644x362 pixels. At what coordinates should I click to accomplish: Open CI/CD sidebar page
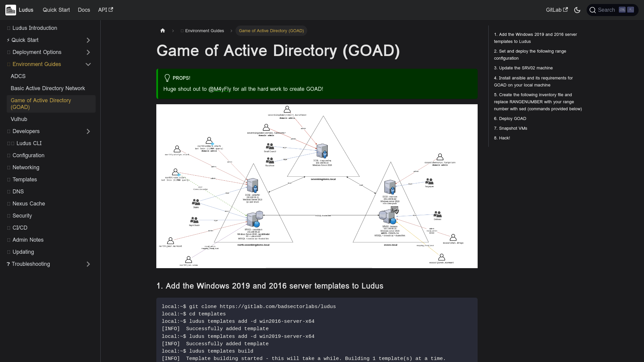coord(51,228)
